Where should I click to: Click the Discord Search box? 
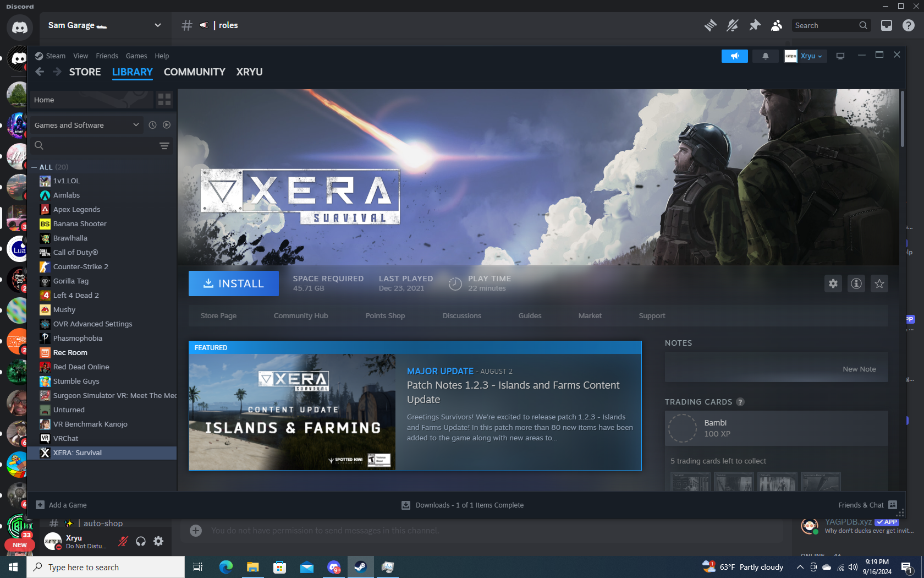(x=831, y=25)
